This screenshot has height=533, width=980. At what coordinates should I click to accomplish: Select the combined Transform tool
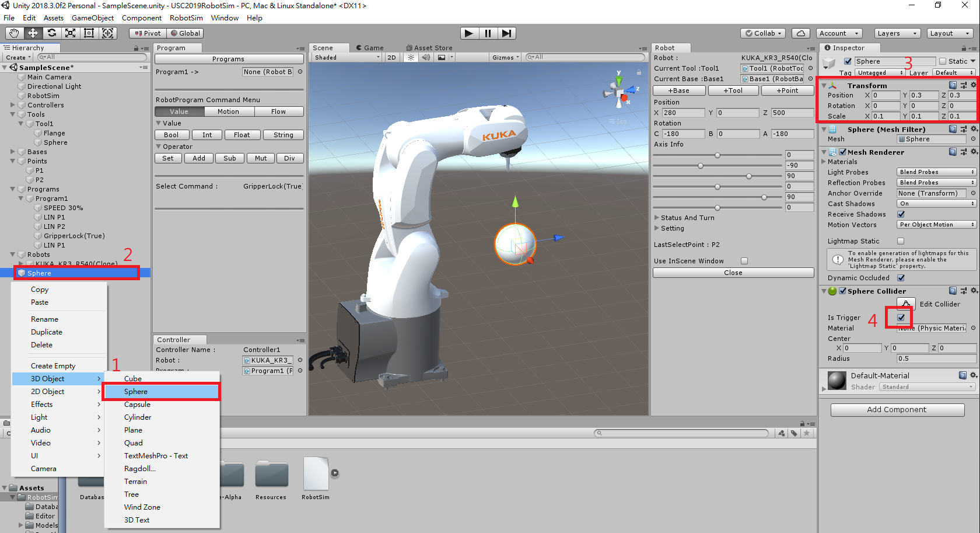[x=107, y=33]
